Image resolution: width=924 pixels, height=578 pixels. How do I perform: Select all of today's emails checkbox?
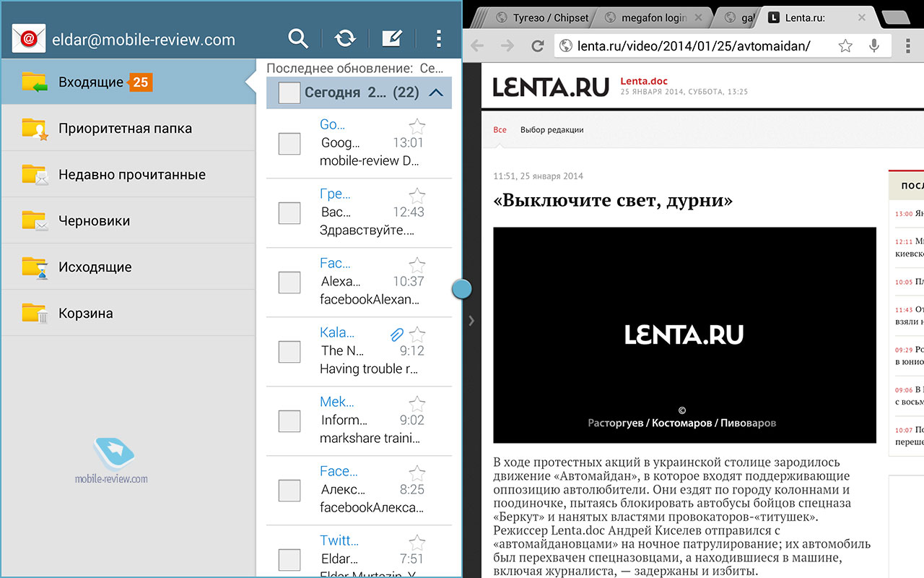(289, 92)
